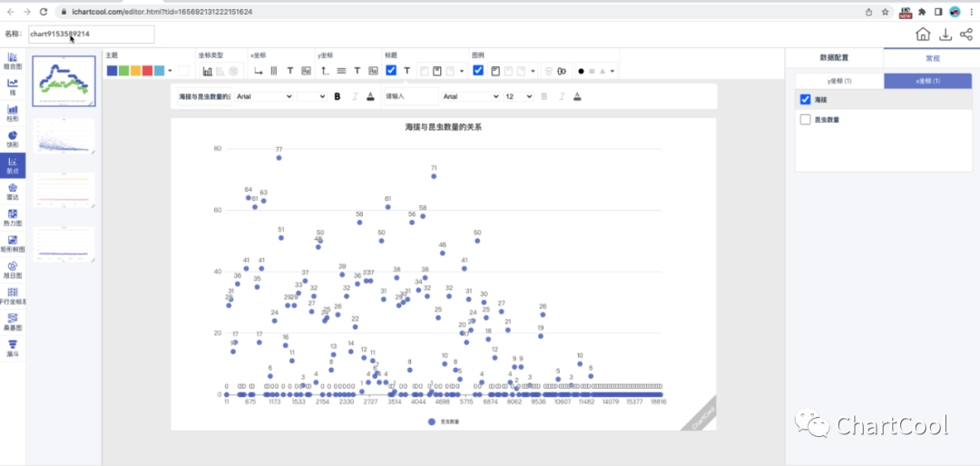The height and width of the screenshot is (466, 980).
Task: Switch to the 数据配置 tab
Action: pyautogui.click(x=834, y=56)
